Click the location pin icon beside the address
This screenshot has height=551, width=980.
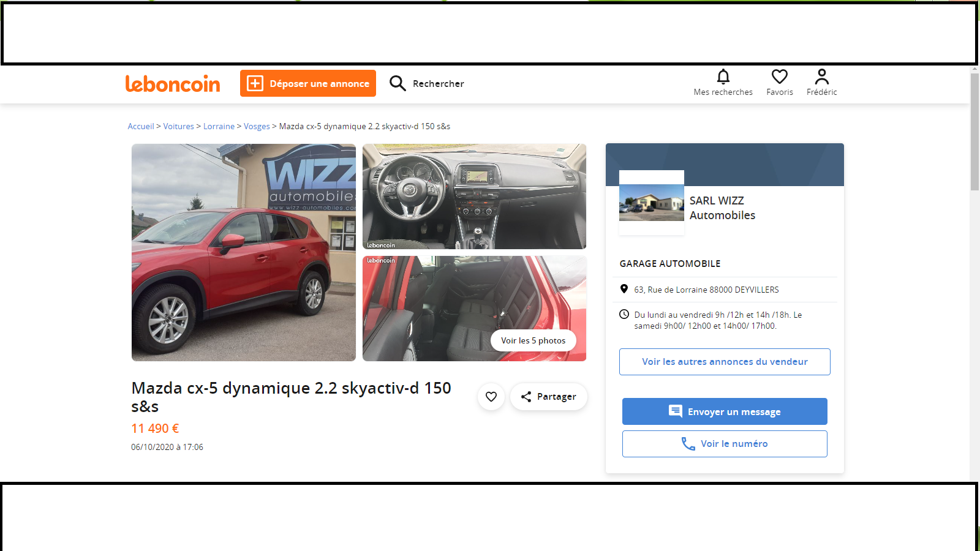click(x=624, y=289)
